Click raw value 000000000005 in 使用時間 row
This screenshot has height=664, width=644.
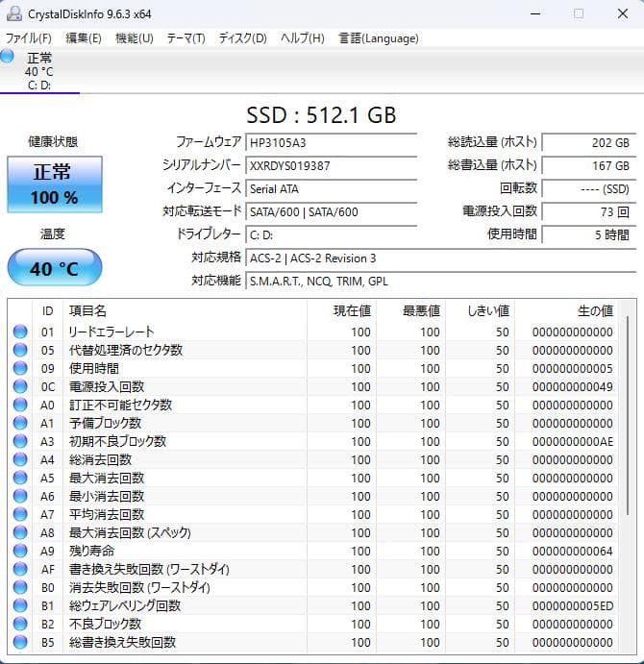[x=573, y=368]
